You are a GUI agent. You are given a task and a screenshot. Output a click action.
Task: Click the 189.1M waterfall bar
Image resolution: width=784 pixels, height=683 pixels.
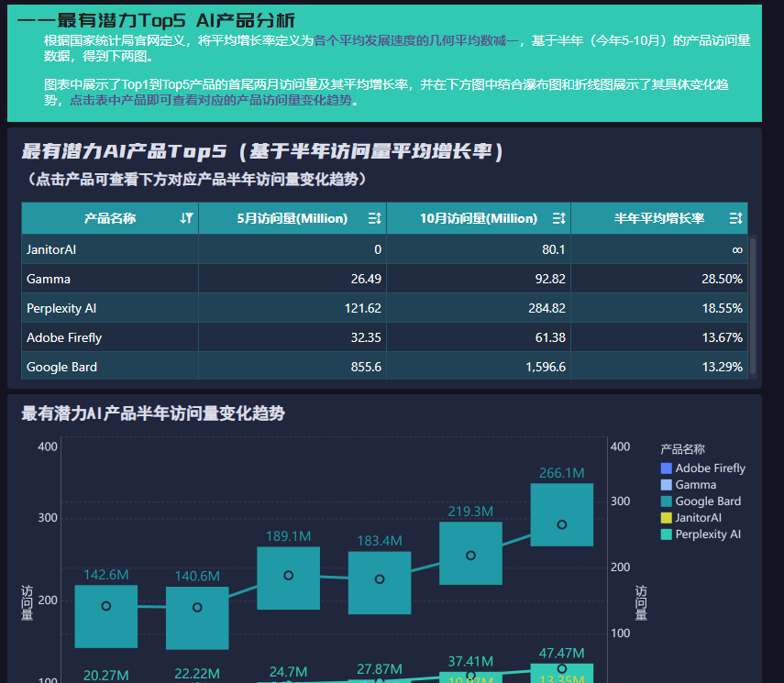pos(288,578)
